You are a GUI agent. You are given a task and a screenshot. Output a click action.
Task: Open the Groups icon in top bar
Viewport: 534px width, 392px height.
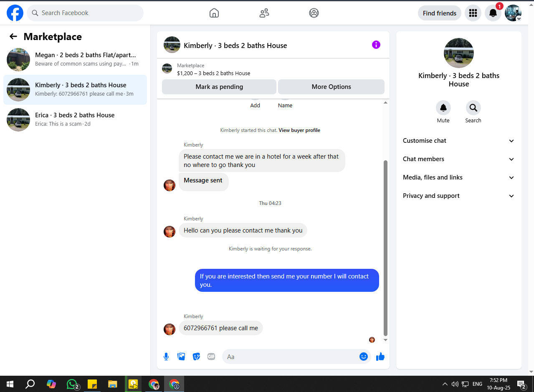[x=314, y=13]
